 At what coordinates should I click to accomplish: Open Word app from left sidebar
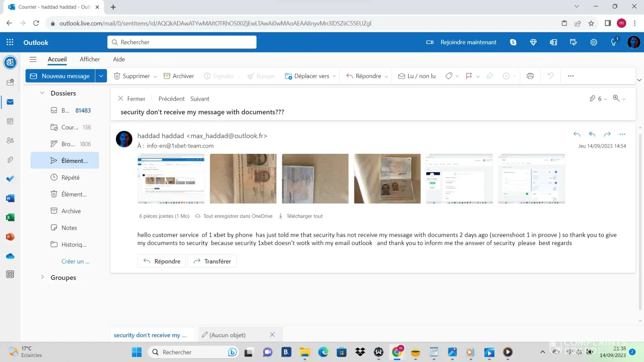coord(10,198)
